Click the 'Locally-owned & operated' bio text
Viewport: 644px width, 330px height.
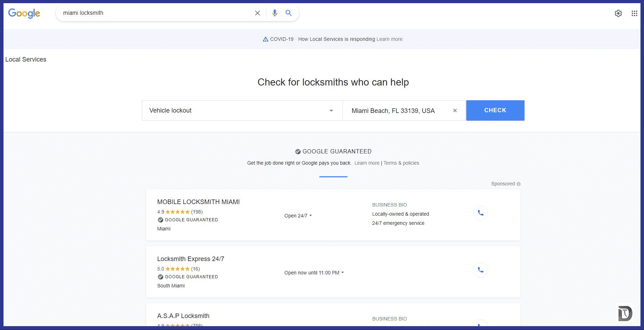pos(401,214)
